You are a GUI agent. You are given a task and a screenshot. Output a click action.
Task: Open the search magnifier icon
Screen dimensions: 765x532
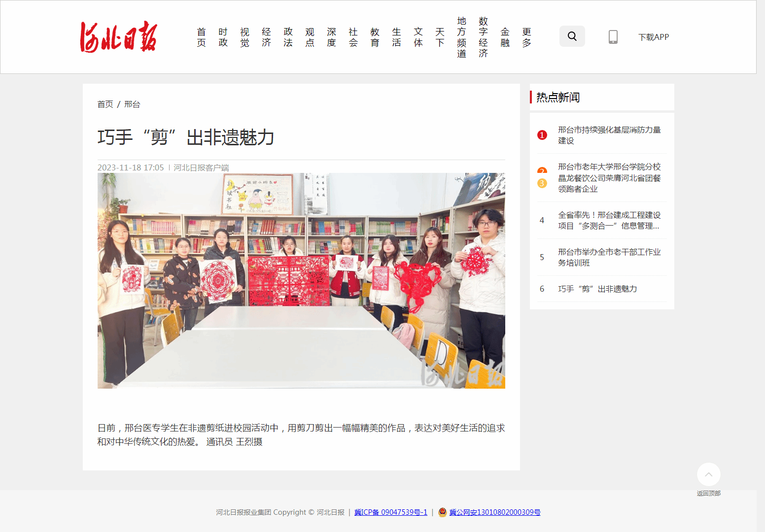[572, 36]
